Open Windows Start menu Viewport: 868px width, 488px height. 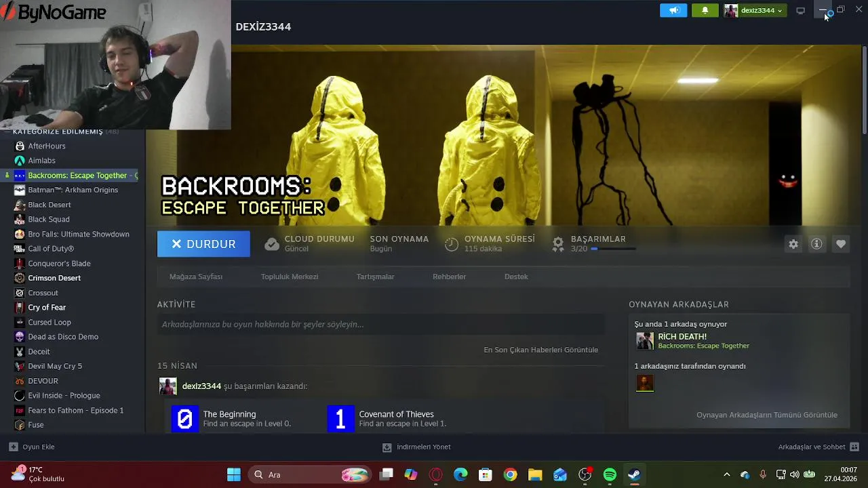(234, 474)
